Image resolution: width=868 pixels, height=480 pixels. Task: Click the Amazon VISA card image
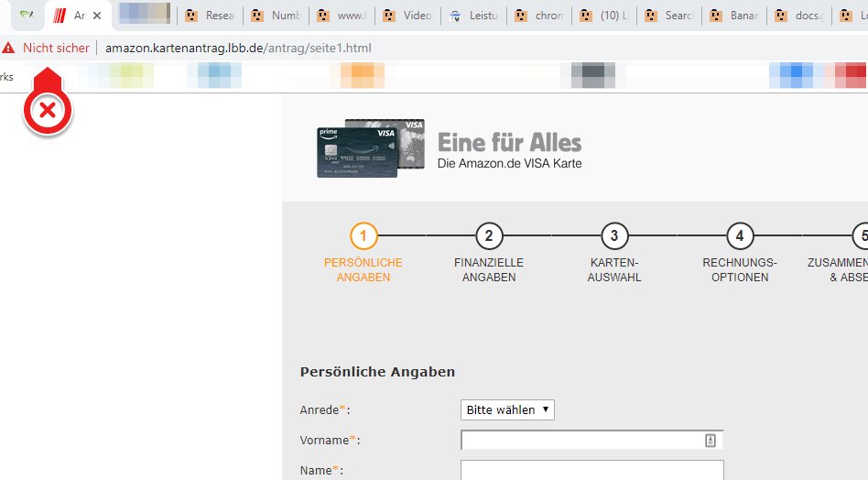pos(370,147)
